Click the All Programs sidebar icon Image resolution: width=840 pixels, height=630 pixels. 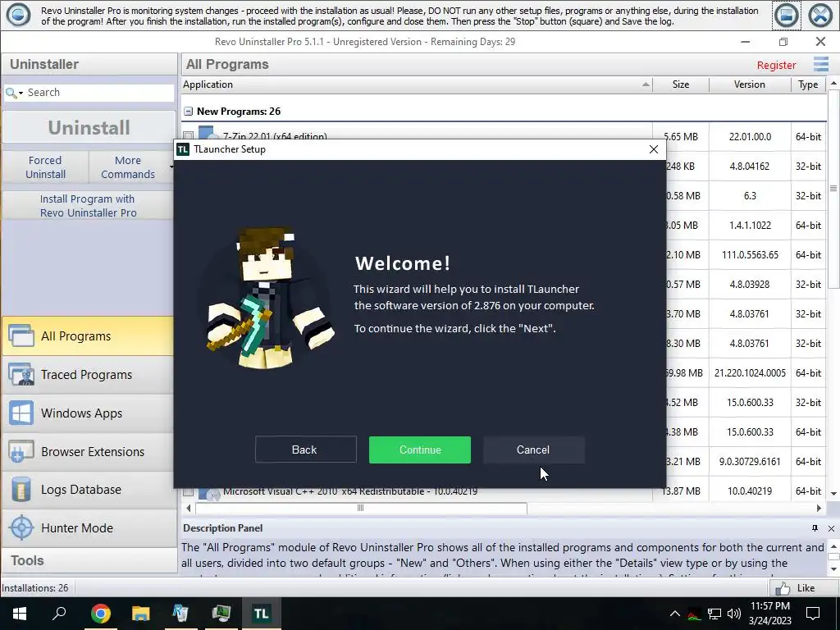pyautogui.click(x=21, y=336)
